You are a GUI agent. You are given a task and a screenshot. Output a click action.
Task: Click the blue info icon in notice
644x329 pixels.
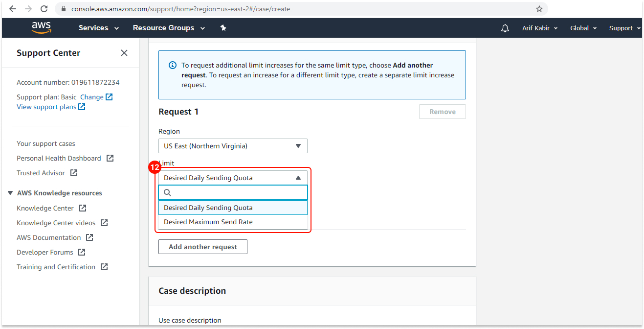coord(172,65)
